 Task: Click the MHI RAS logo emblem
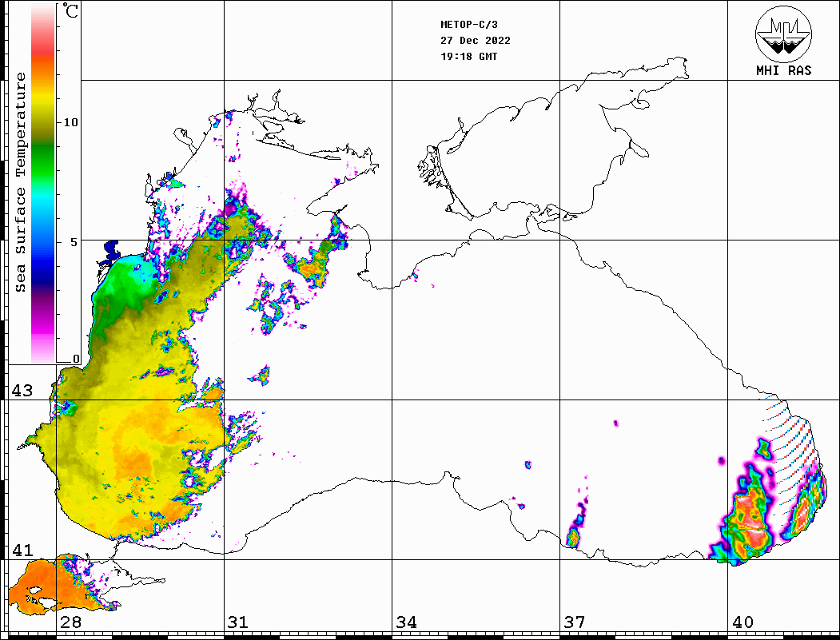coord(784,34)
